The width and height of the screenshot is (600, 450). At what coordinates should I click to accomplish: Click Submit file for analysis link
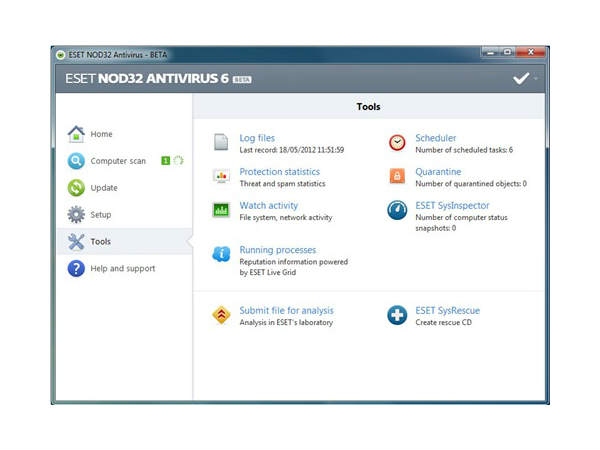pos(287,310)
